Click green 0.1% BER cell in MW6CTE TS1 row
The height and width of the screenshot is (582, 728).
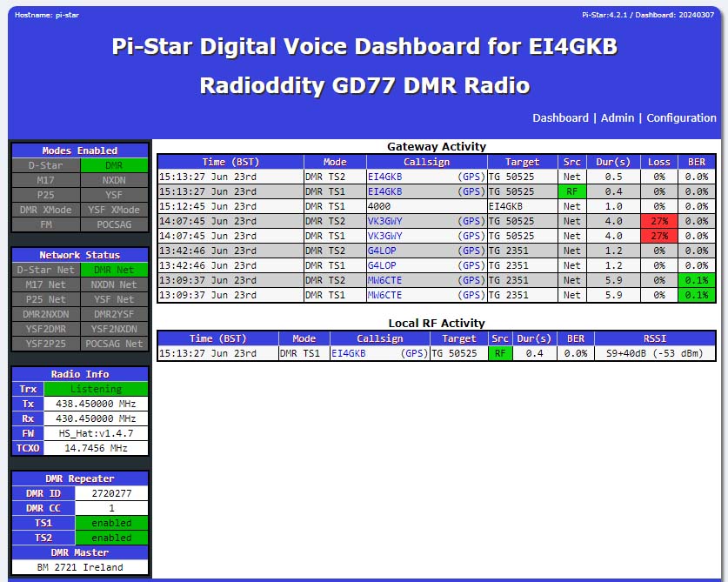pyautogui.click(x=697, y=296)
